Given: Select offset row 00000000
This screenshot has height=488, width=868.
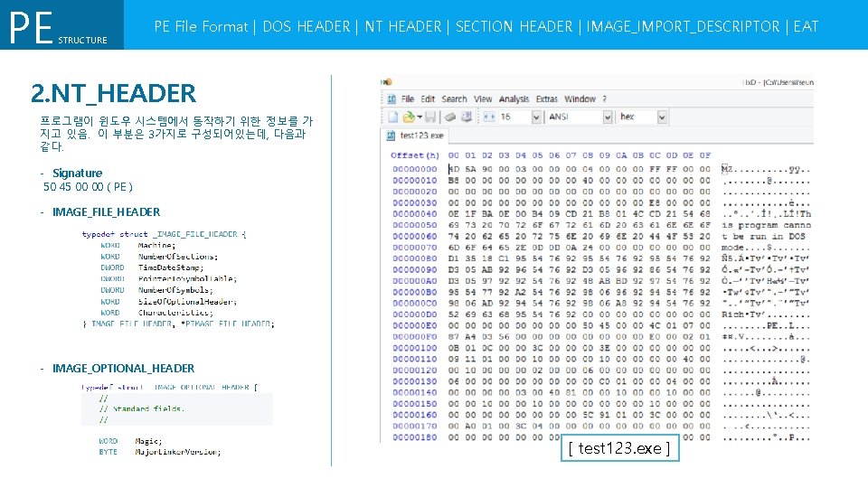Looking at the screenshot, I should [x=415, y=169].
